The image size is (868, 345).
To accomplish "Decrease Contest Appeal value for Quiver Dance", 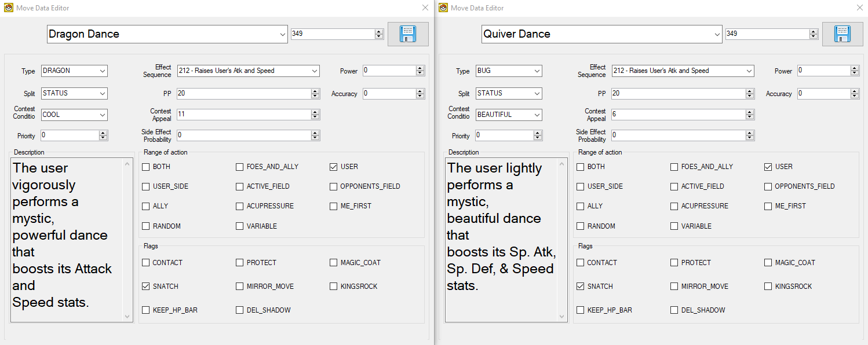I will click(x=750, y=117).
